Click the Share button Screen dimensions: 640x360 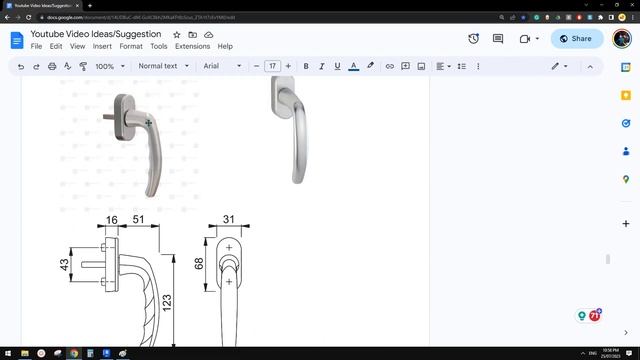coord(577,39)
